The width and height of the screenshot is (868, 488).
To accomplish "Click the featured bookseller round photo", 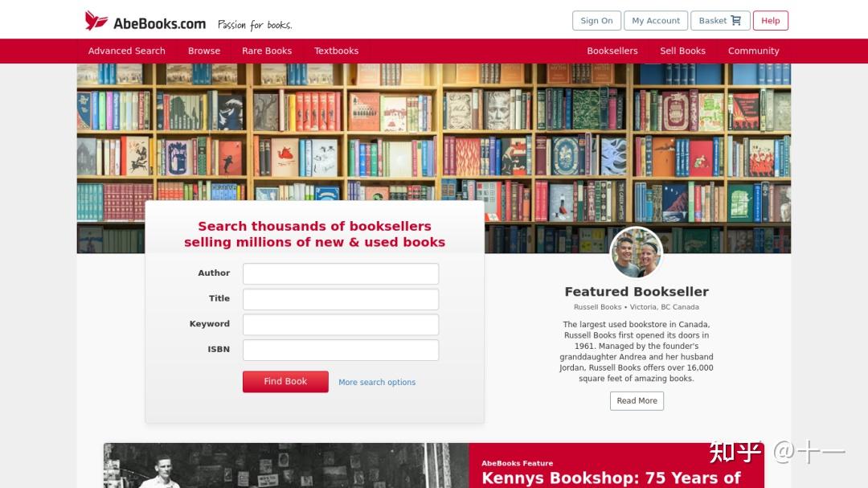I will 636,252.
